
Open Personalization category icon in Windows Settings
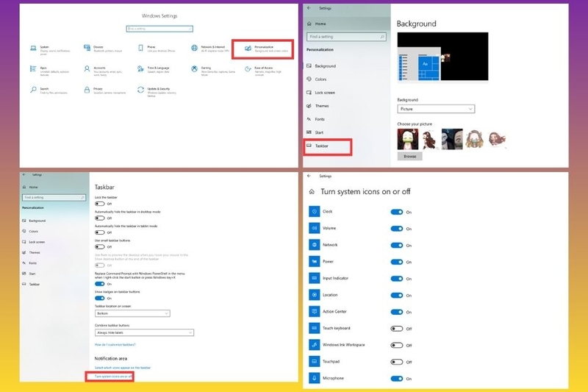coord(248,49)
